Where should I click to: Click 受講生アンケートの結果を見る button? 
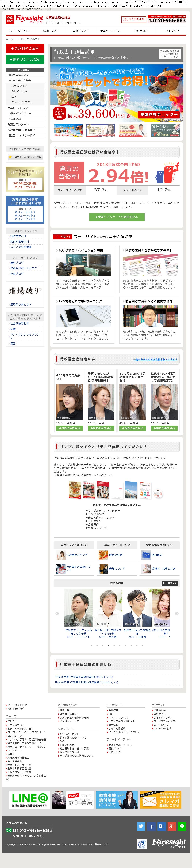coord(117,217)
